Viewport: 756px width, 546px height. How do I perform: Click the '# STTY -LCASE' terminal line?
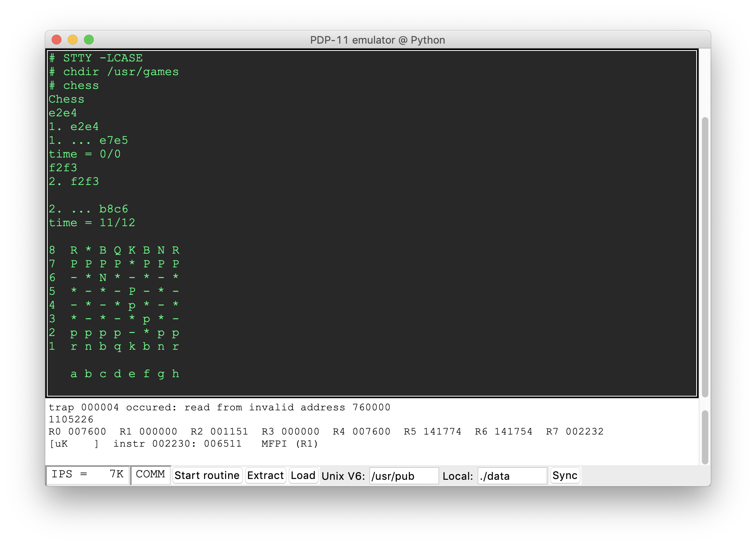96,58
